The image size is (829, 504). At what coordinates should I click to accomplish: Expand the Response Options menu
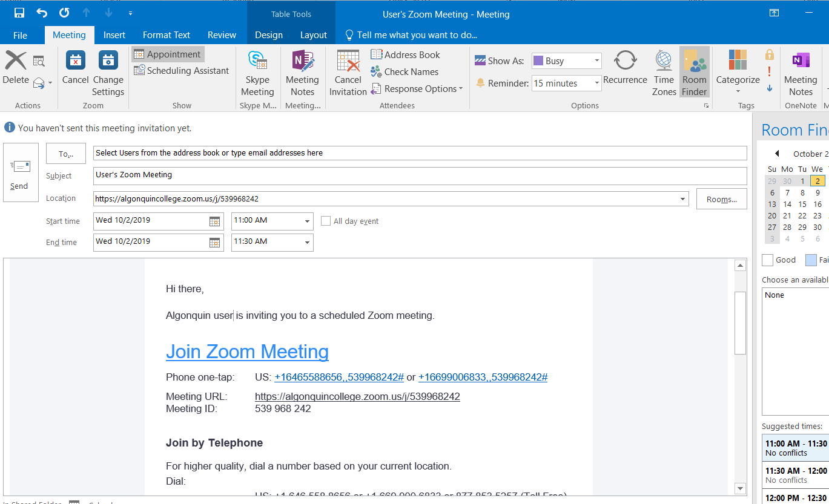tap(417, 88)
